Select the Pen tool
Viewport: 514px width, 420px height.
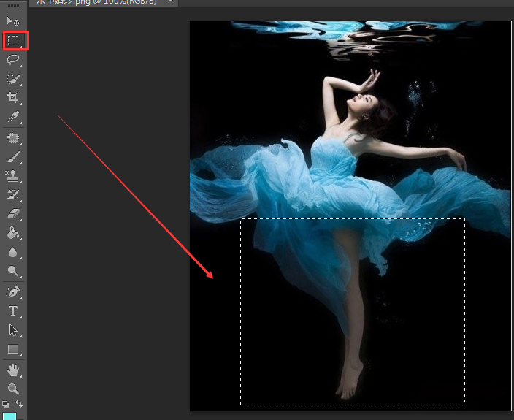13,291
